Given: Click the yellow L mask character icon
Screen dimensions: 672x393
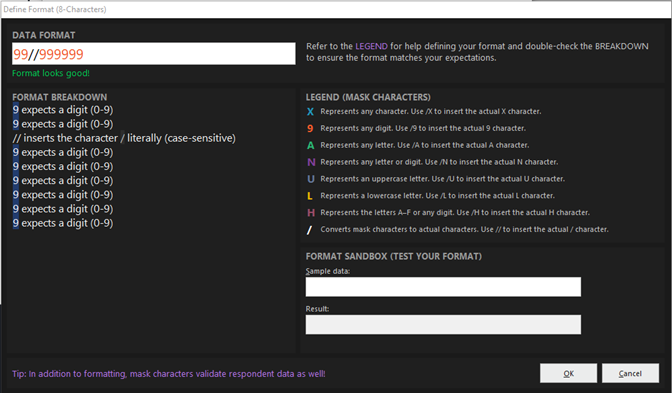Looking at the screenshot, I should pos(309,196).
